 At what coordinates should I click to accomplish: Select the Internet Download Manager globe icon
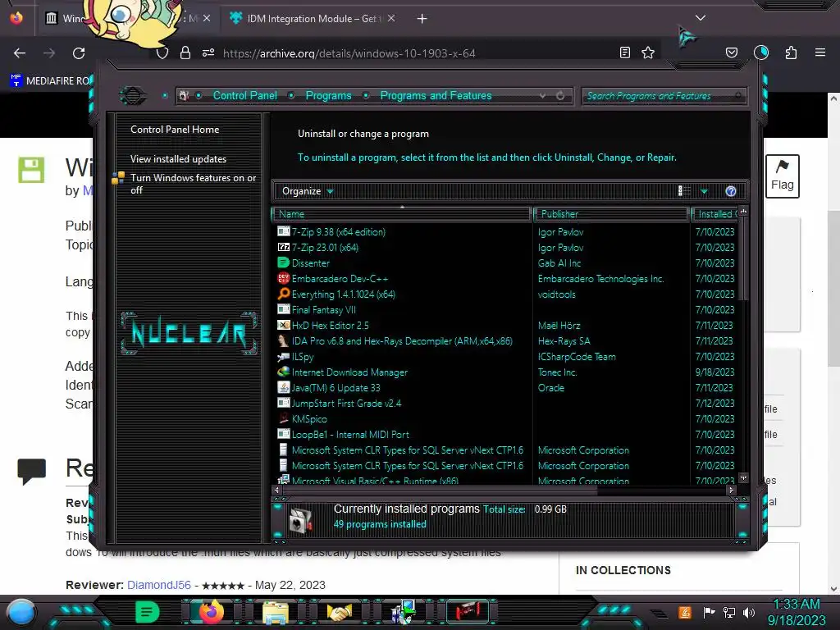point(283,372)
